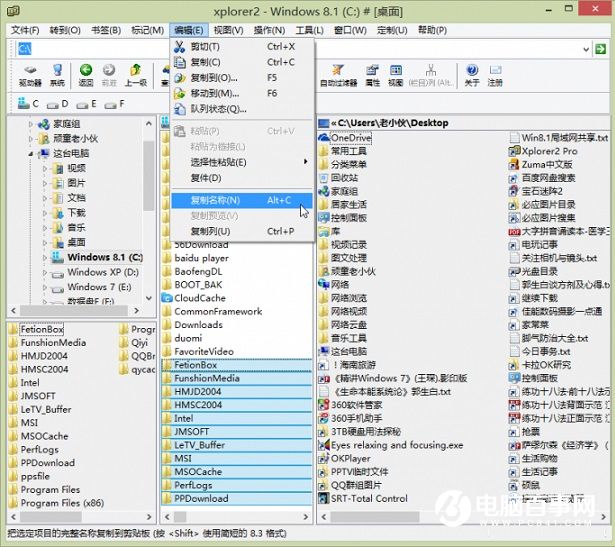
Task: Click the middle pane horizontal scrollbar thumb
Action: 181,517
